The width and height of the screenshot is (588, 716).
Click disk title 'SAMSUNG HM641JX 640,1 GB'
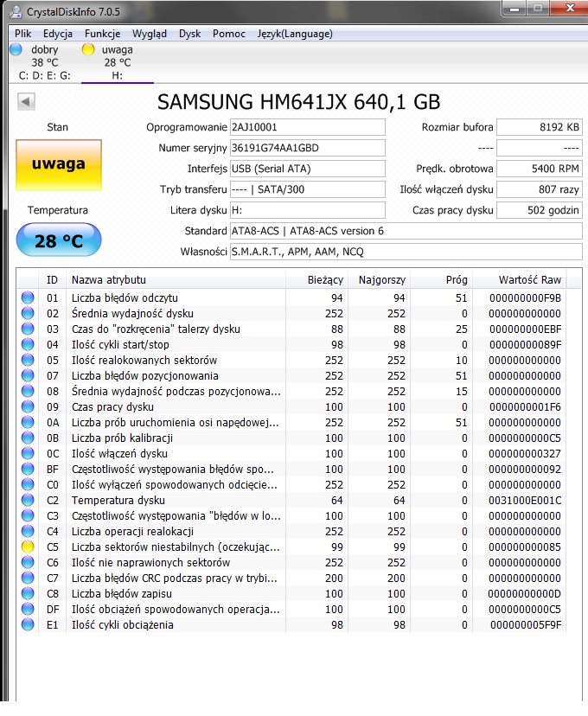[x=298, y=102]
